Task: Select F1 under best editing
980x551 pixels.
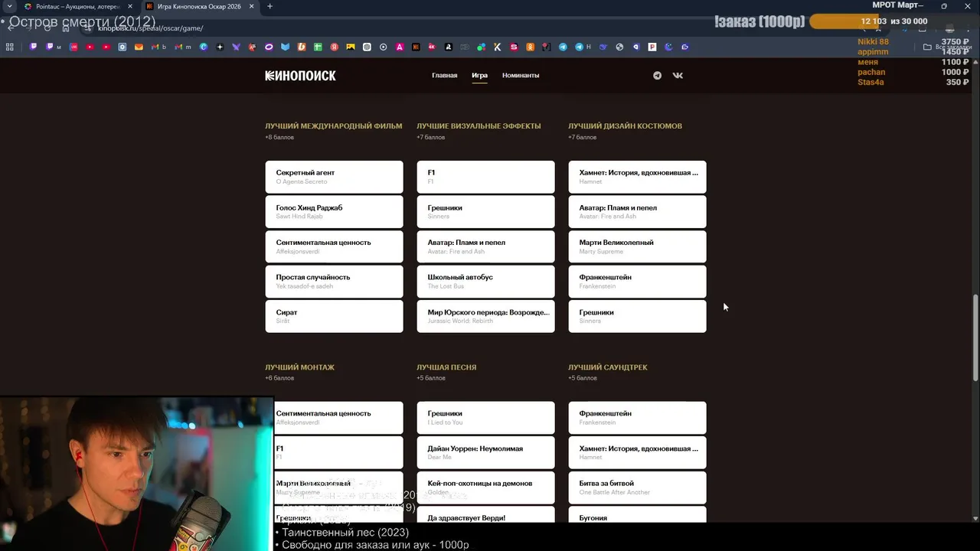Action: 338,452
